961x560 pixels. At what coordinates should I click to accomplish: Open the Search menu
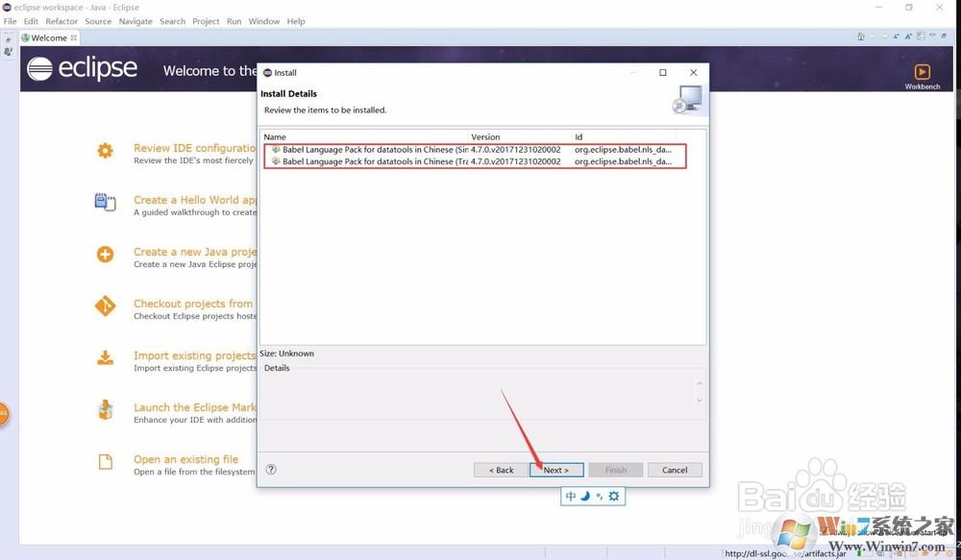point(172,21)
